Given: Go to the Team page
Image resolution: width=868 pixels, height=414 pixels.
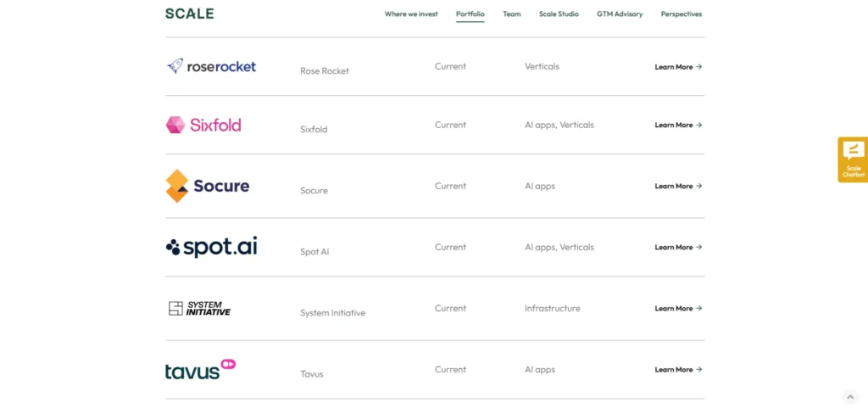Looking at the screenshot, I should point(511,14).
